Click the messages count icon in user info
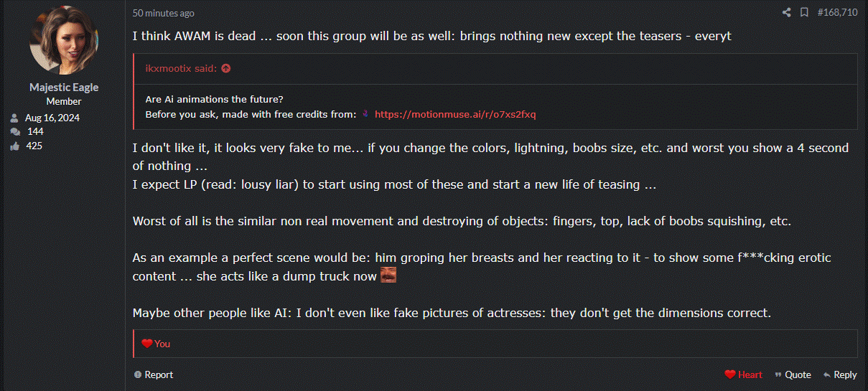 pyautogui.click(x=14, y=132)
